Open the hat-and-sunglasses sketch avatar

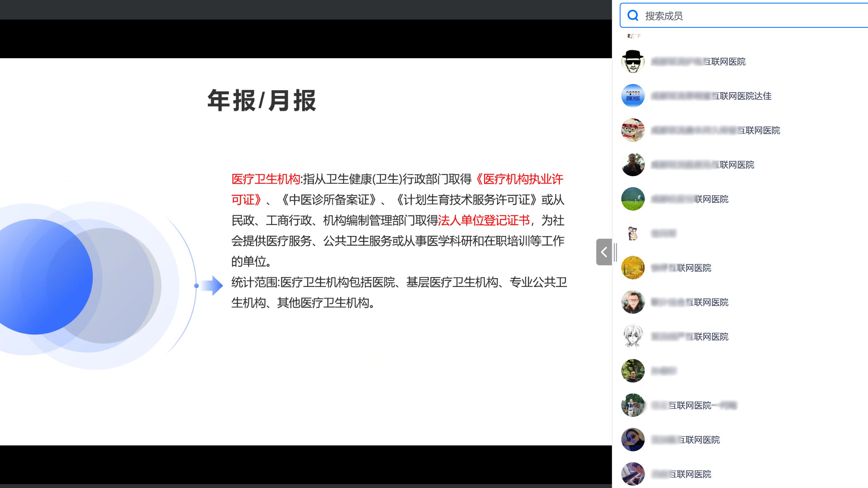pyautogui.click(x=633, y=62)
